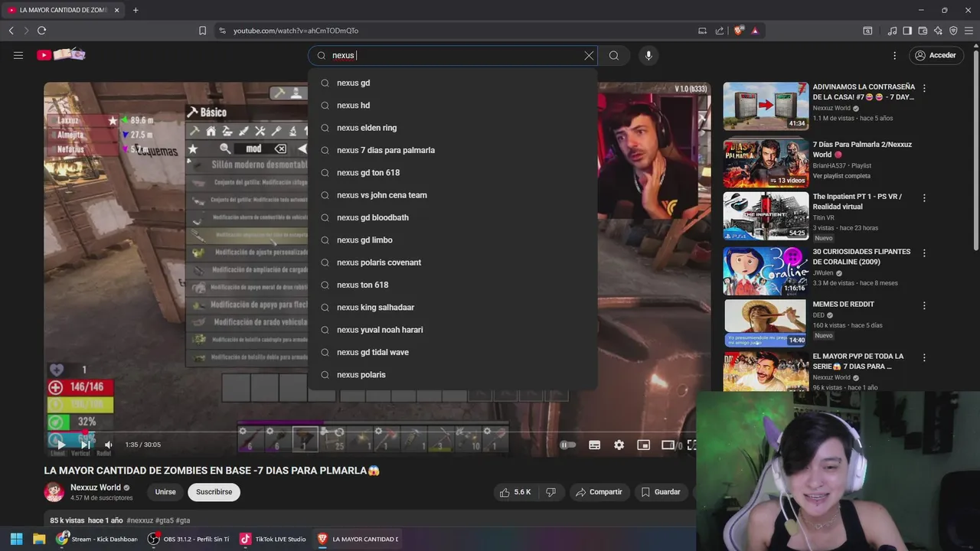
Task: Save video with Guardar button
Action: pyautogui.click(x=661, y=492)
